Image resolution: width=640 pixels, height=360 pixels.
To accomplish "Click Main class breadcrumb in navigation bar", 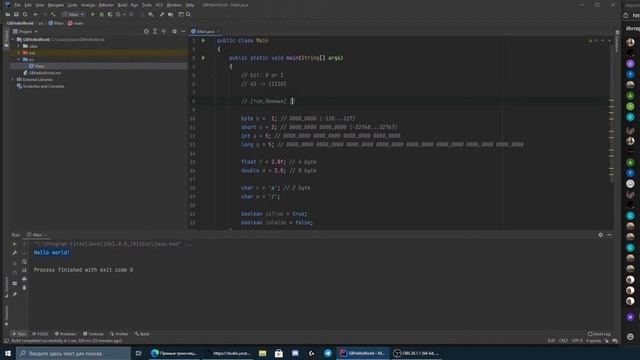I will (56, 23).
